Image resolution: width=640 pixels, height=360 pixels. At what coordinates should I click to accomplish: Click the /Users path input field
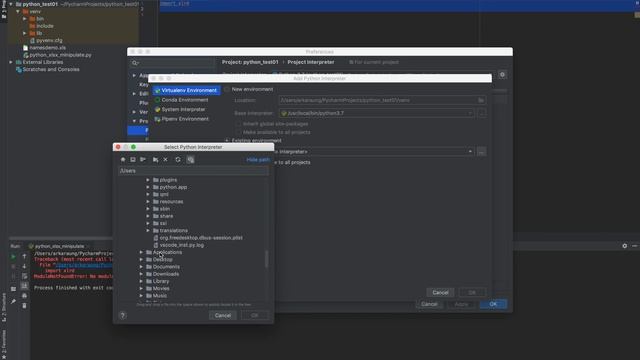pyautogui.click(x=193, y=171)
